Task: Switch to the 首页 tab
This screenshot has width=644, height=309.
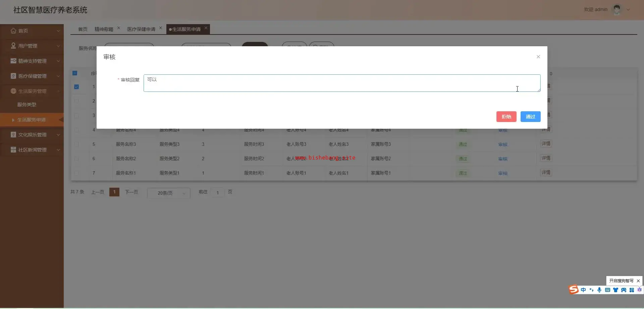Action: (83, 29)
